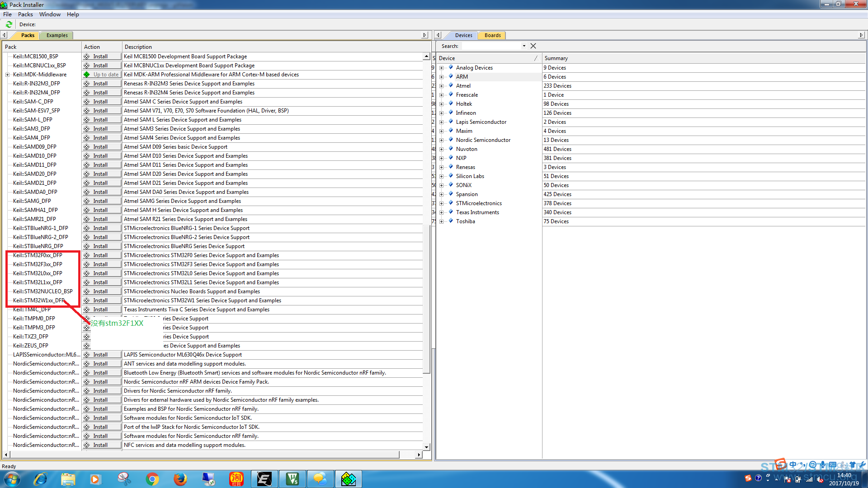
Task: Click the Up to date button for MDK-Middleware
Action: click(x=102, y=75)
